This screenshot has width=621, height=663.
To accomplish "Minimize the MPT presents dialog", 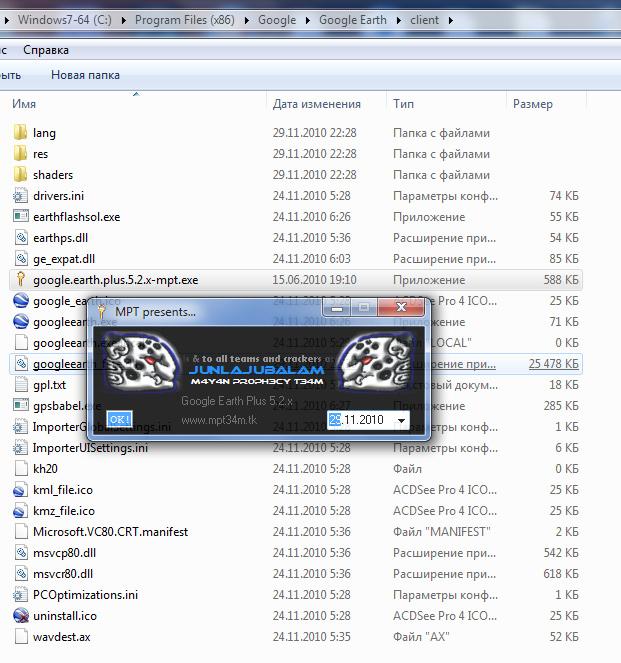I will point(336,308).
